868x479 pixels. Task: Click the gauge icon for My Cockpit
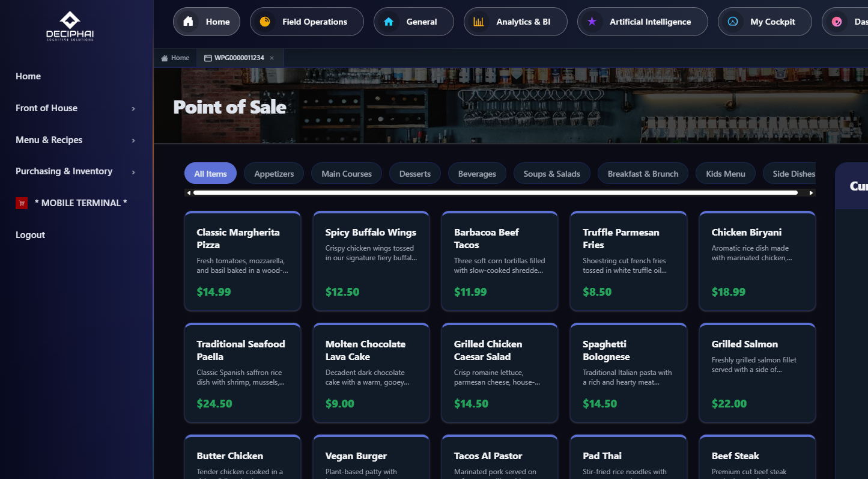[733, 22]
